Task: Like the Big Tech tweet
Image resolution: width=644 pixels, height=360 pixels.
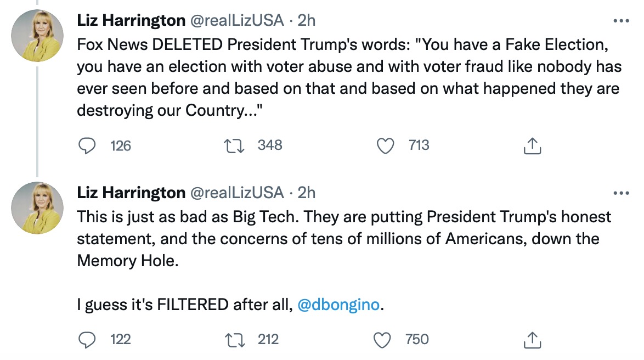Action: (382, 340)
